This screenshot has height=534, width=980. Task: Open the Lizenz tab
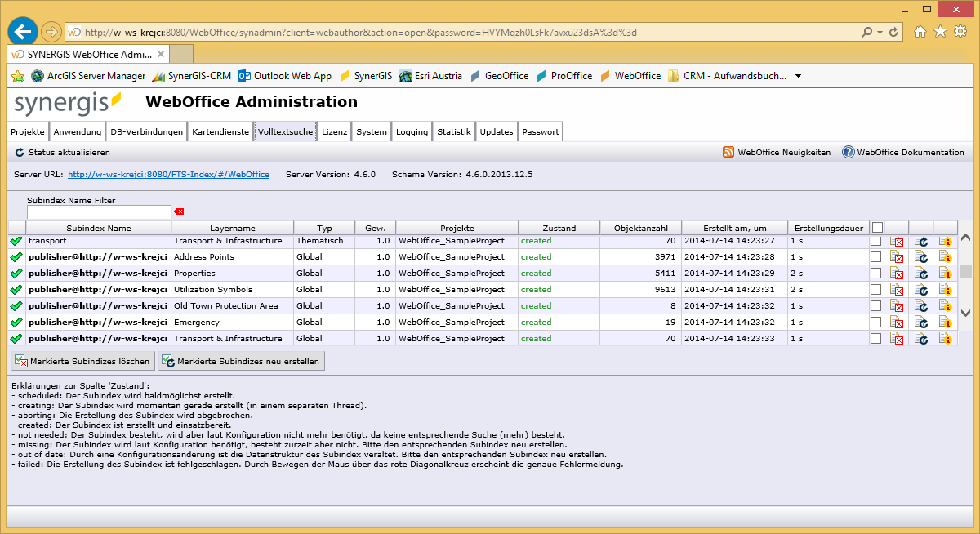click(334, 131)
